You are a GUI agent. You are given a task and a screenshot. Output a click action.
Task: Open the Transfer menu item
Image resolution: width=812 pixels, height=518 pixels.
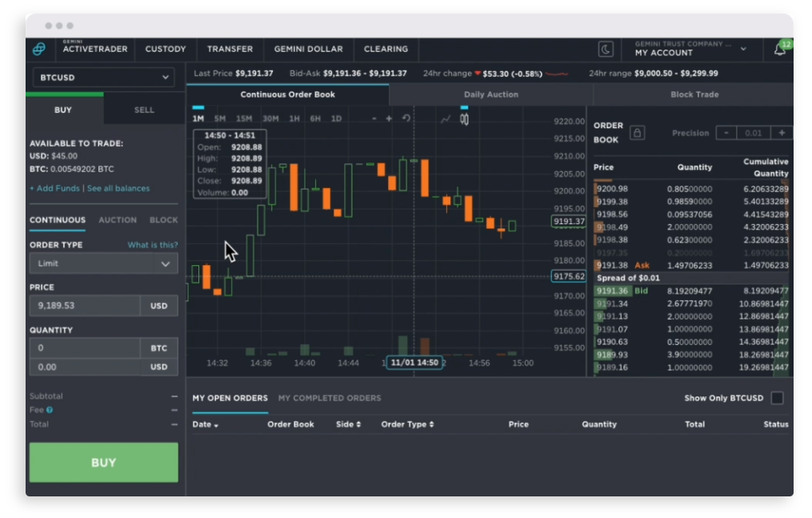click(x=230, y=49)
